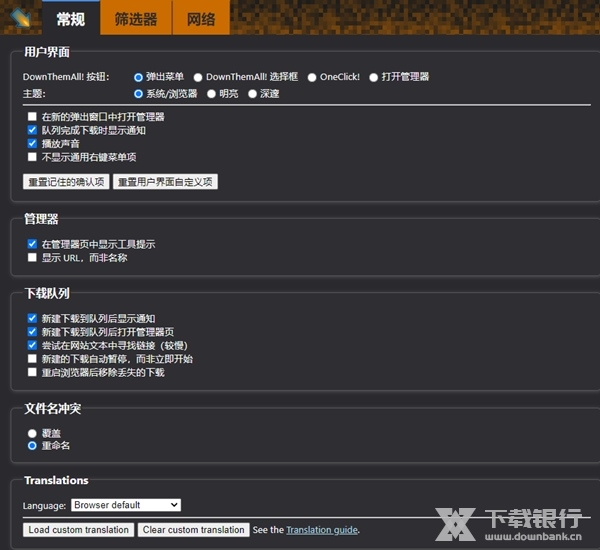600x550 pixels.
Task: Open the 筛选器 tab
Action: tap(136, 18)
